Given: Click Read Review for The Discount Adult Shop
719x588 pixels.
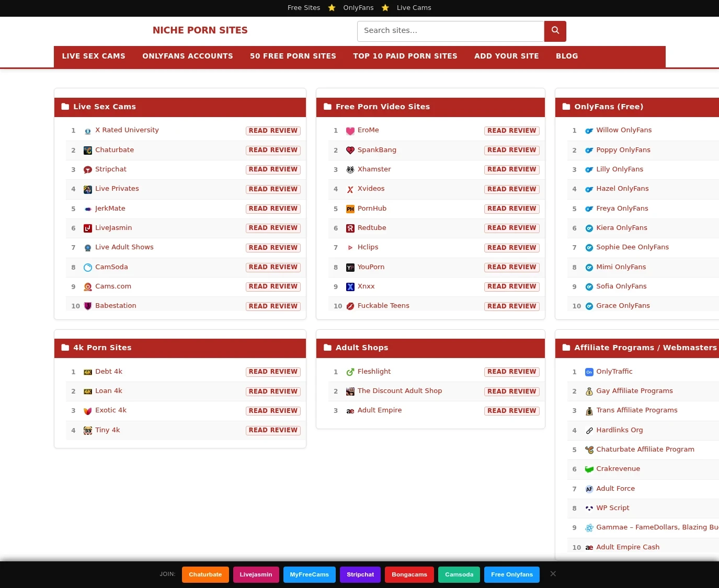Looking at the screenshot, I should [512, 391].
